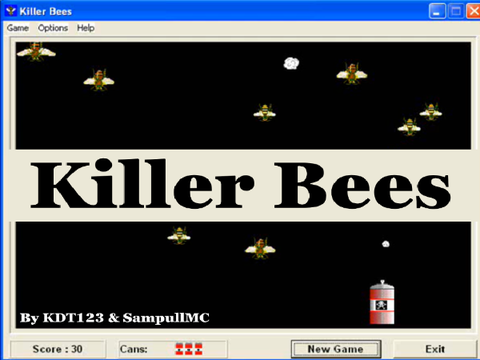
Task: Open the Game menu
Action: point(18,28)
